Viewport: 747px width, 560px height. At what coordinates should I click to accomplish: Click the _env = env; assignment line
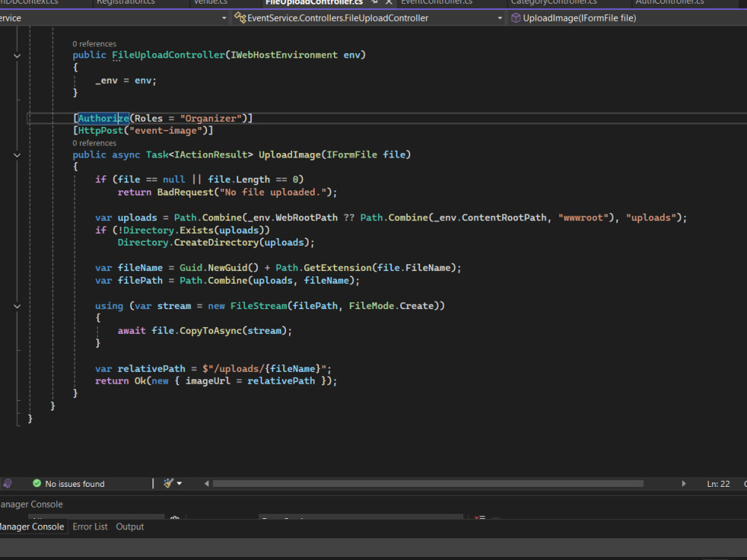125,81
